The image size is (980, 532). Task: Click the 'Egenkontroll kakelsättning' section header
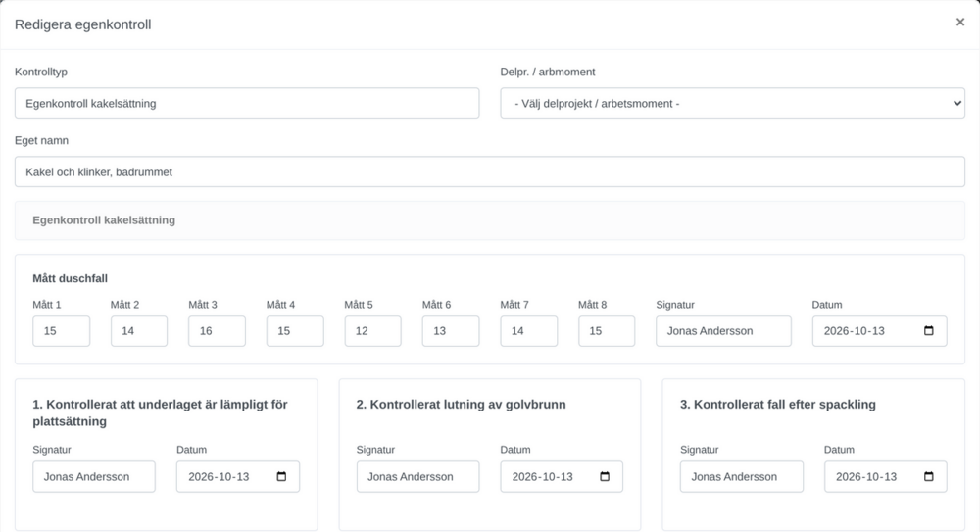490,220
